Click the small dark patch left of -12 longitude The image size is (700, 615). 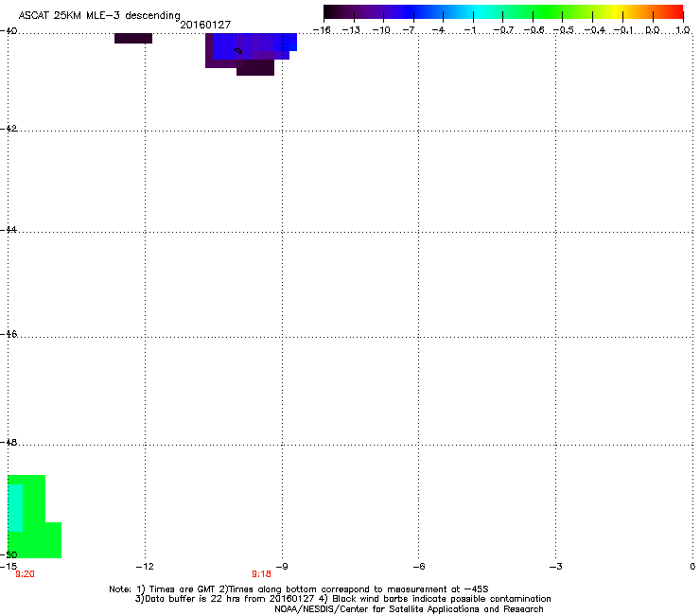(133, 38)
